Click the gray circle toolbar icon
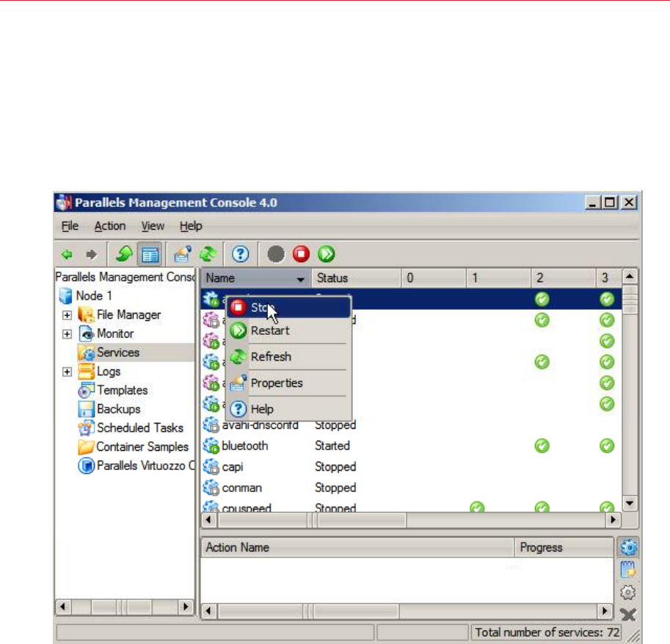 point(276,254)
